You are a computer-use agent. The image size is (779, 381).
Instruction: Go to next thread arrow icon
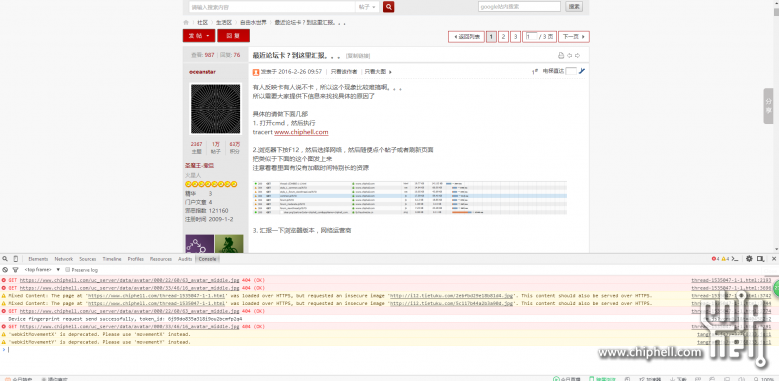[577, 56]
